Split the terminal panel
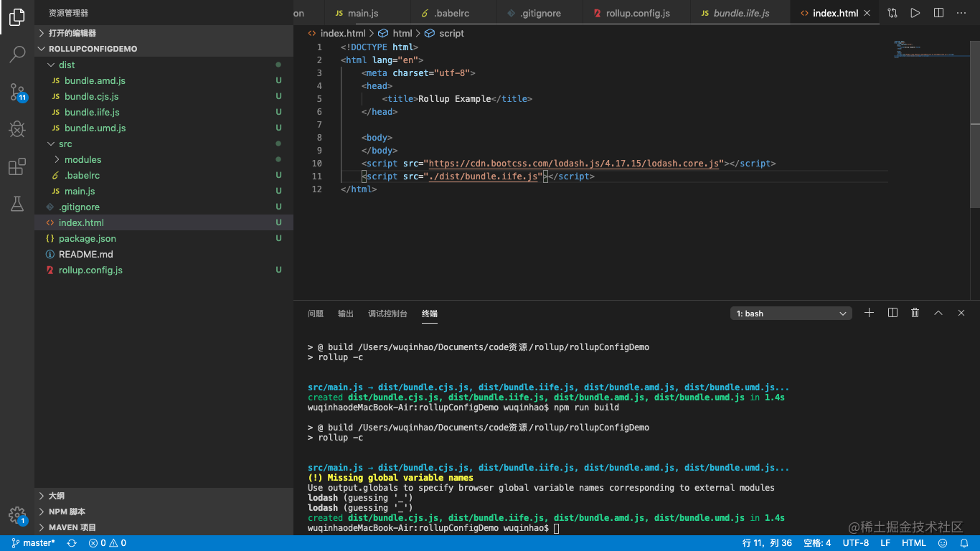The height and width of the screenshot is (551, 980). tap(892, 313)
